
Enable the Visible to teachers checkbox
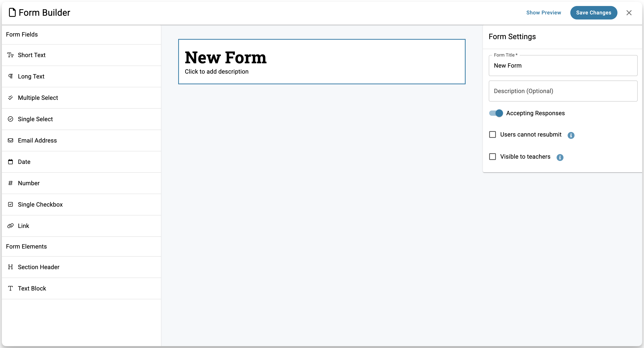pos(493,157)
